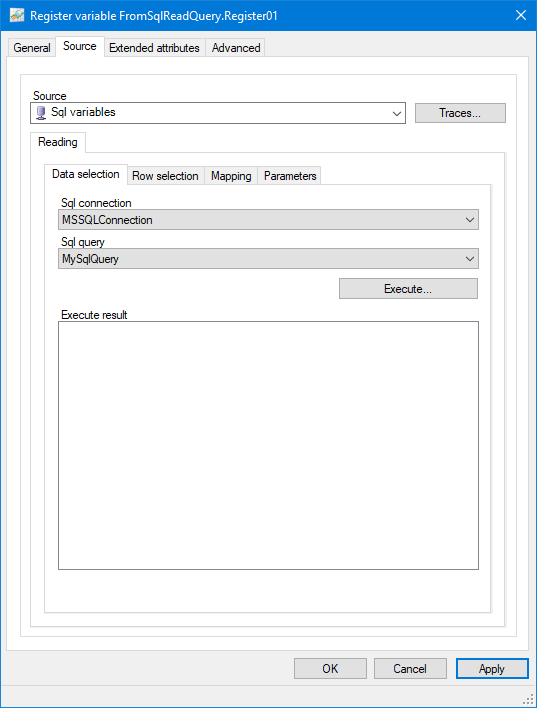This screenshot has height=708, width=537.
Task: Switch to the Extended attributes tab
Action: (154, 48)
